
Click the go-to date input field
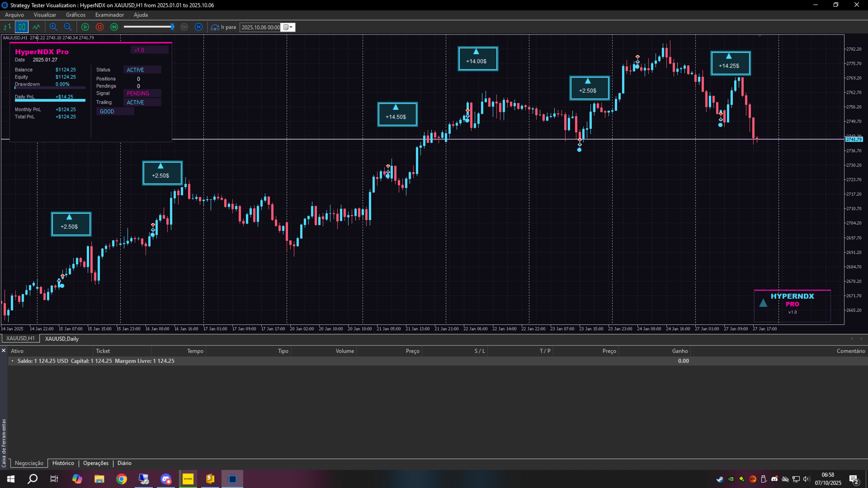point(260,27)
